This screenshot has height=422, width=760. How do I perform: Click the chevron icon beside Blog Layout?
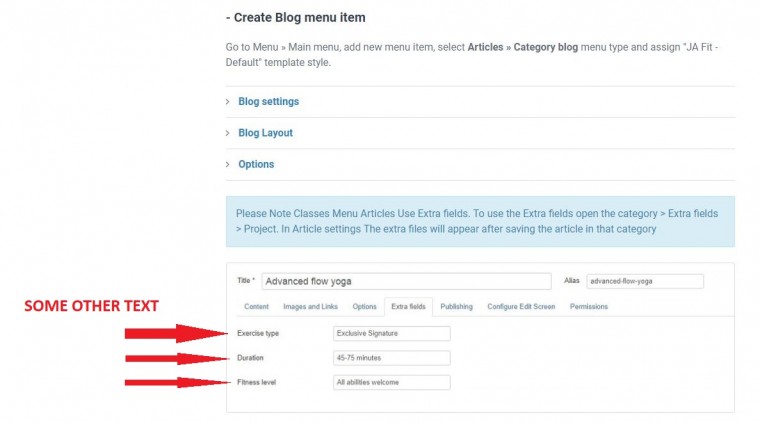click(228, 133)
